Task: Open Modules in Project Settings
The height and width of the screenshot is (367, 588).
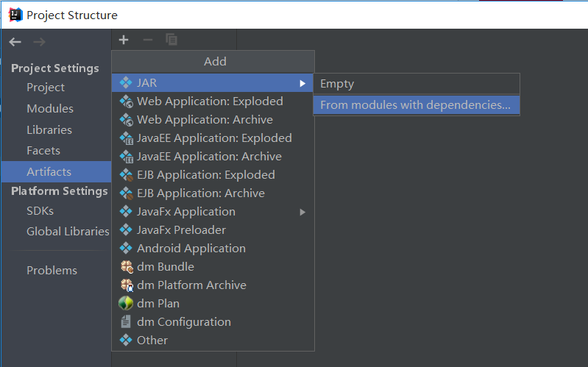Action: [50, 108]
